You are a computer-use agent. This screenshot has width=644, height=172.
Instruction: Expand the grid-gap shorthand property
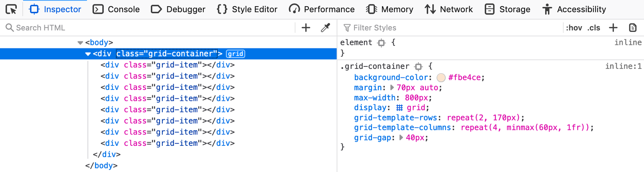coord(401,138)
